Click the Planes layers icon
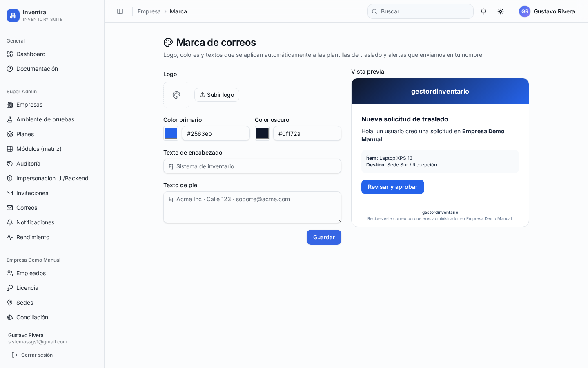Viewport: 588px width, 368px height. 10,134
